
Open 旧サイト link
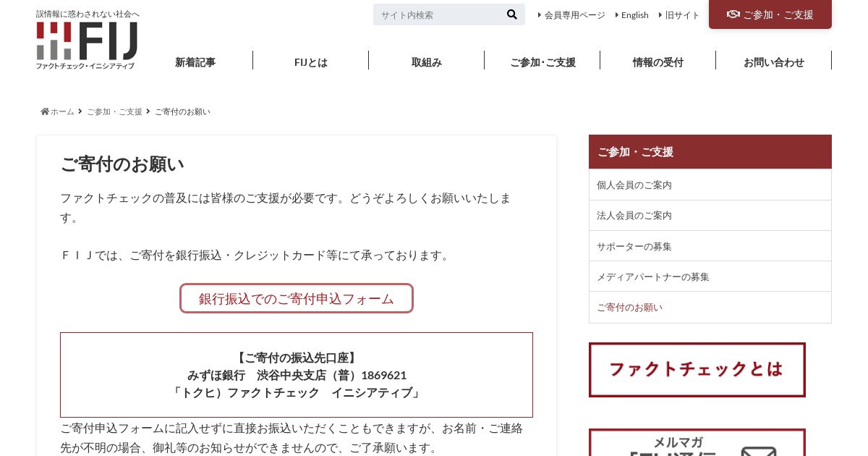click(682, 14)
